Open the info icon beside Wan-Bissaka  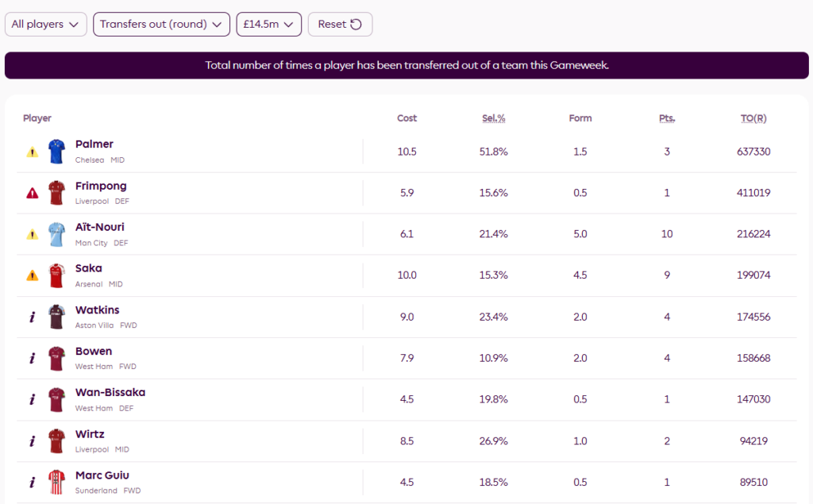[32, 399]
